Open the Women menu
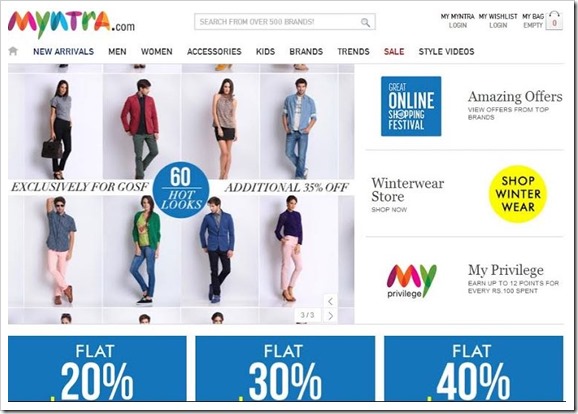Screen dimensions: 578x414 [x=157, y=52]
